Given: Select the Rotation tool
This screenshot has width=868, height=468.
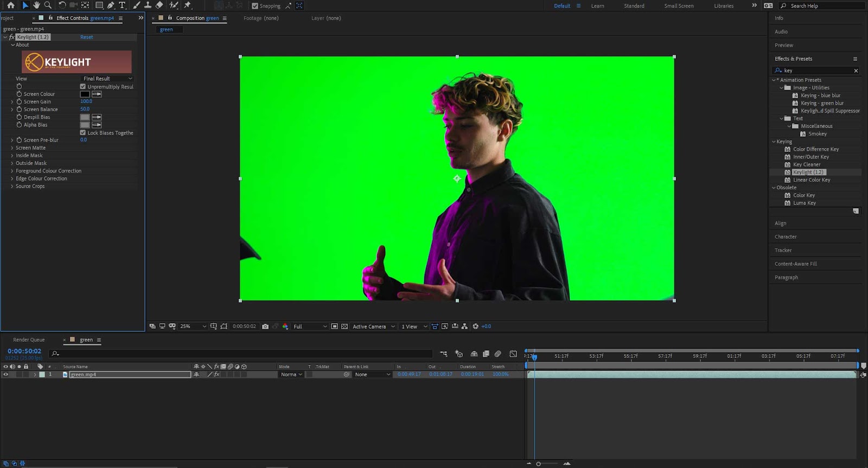Looking at the screenshot, I should [x=62, y=5].
